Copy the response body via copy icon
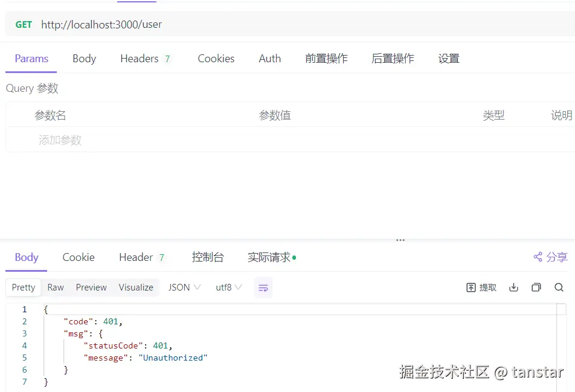 pyautogui.click(x=536, y=288)
